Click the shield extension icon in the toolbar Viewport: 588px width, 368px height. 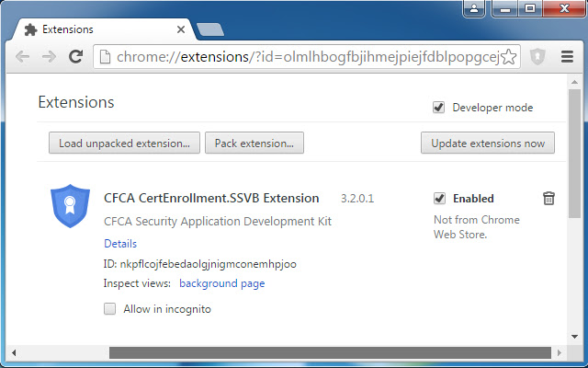[537, 57]
